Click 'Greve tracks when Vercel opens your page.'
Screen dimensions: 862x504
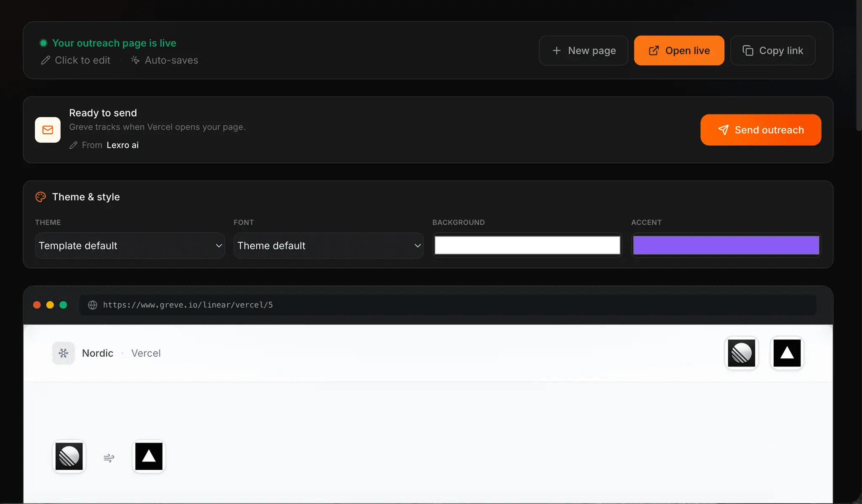coord(157,127)
